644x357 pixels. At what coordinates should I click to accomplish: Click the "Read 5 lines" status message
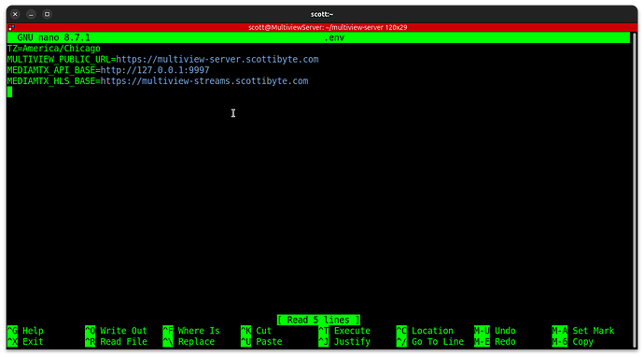click(318, 320)
